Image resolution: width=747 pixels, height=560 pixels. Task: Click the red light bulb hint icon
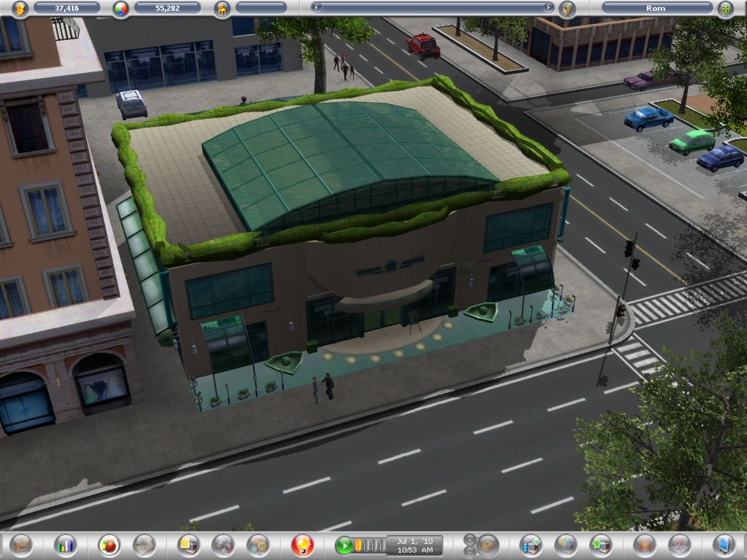click(x=302, y=545)
